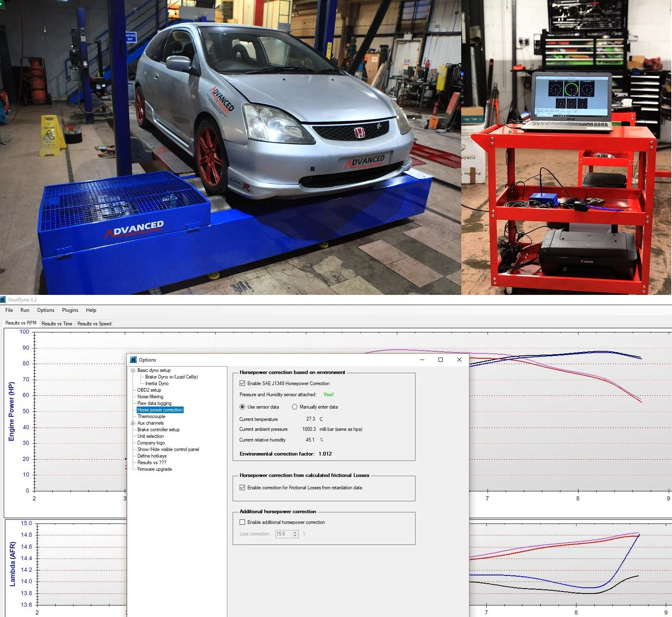672x617 pixels.
Task: Open Show/Hide visible control panel page
Action: [x=168, y=449]
